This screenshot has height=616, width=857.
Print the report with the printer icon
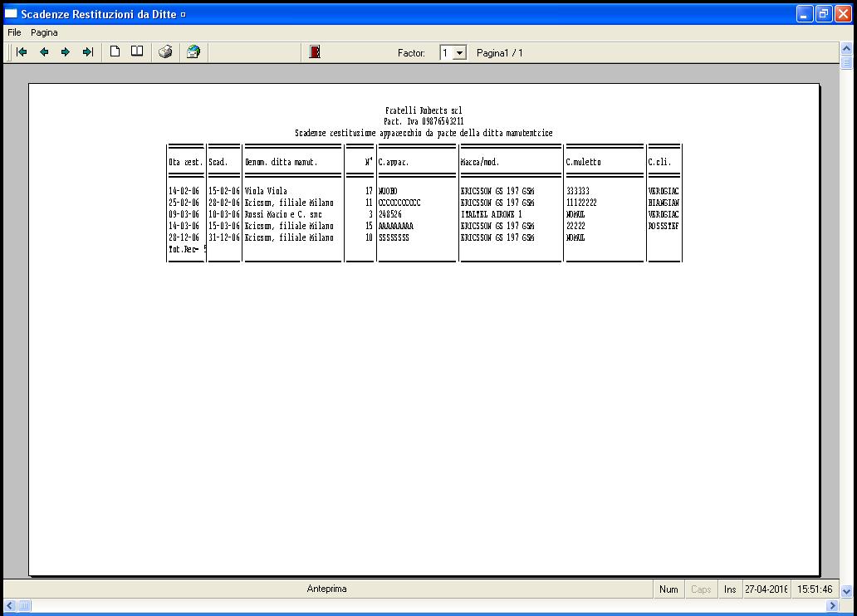pyautogui.click(x=165, y=52)
